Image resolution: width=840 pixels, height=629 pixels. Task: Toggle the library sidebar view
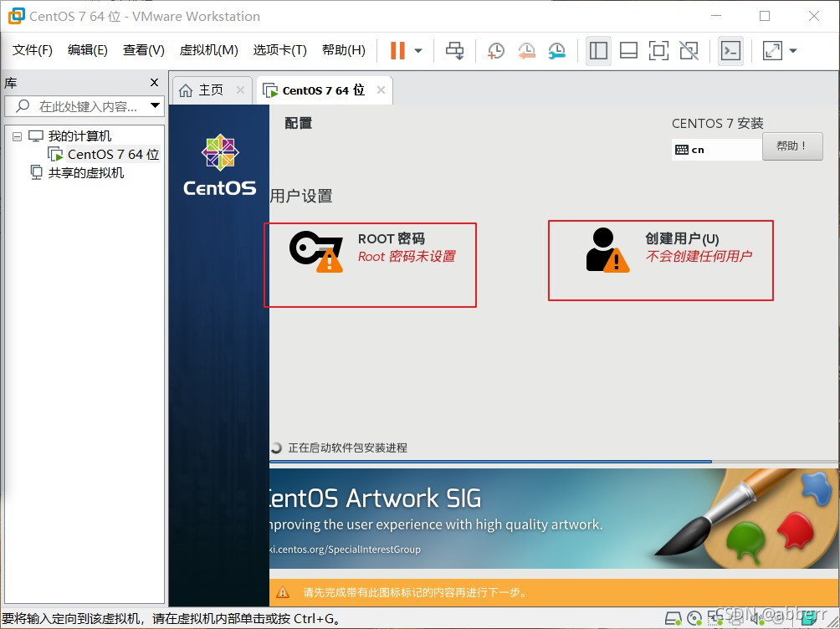[598, 51]
